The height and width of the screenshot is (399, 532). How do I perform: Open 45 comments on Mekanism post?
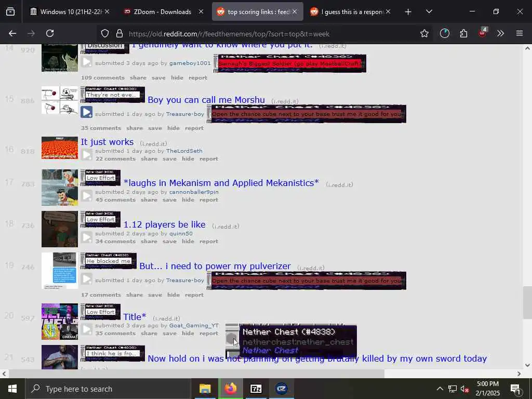(x=115, y=200)
